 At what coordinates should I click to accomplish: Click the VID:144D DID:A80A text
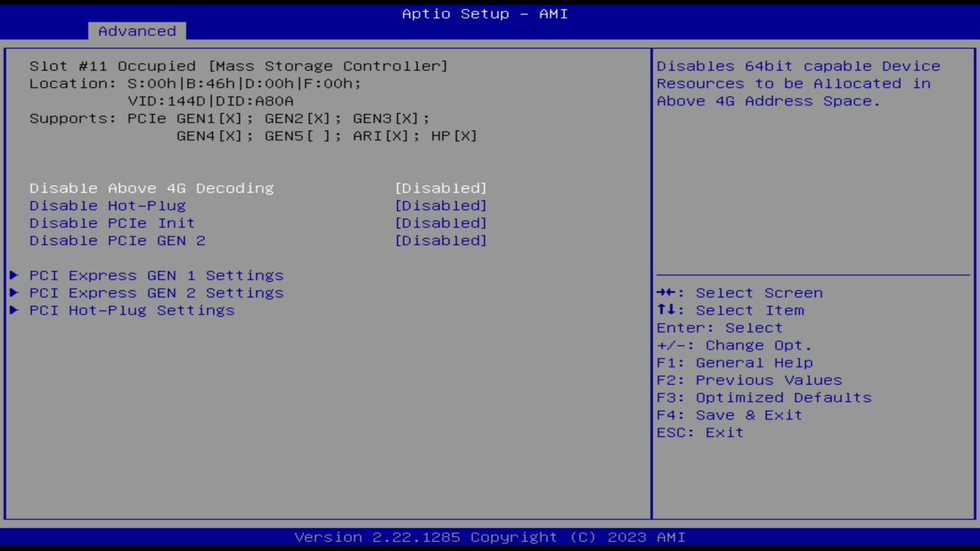pyautogui.click(x=211, y=102)
